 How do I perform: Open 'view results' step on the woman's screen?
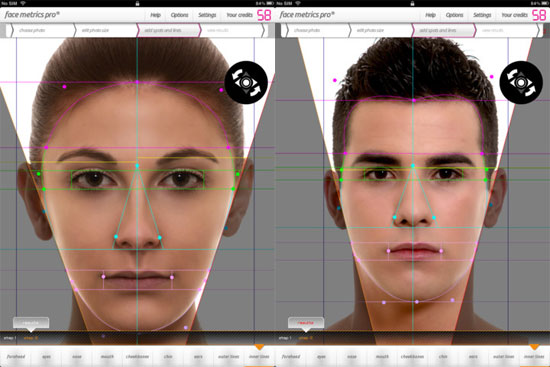(x=218, y=30)
